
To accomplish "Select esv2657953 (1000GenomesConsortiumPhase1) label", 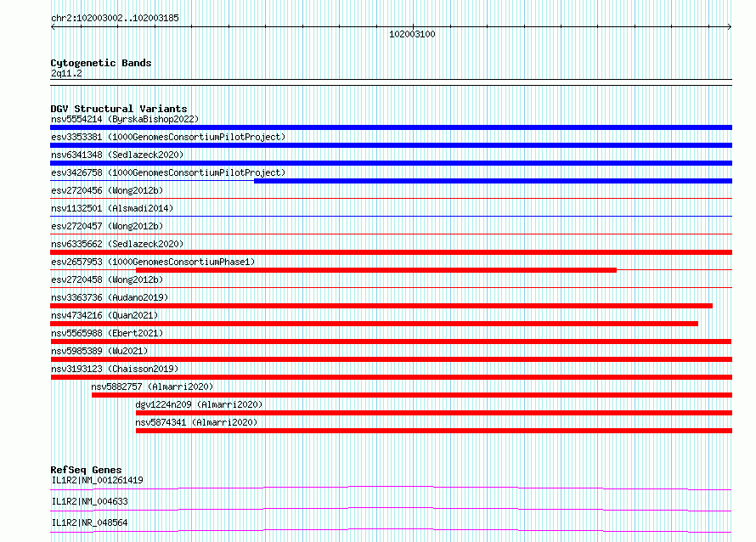I will 153,262.
